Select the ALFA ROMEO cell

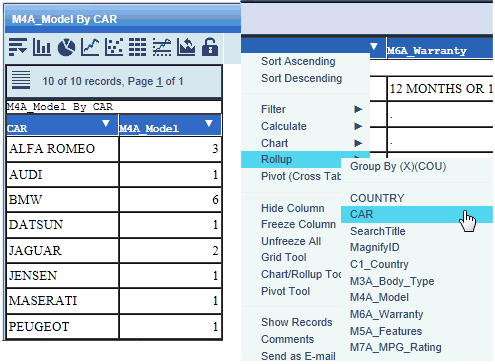[x=62, y=149]
